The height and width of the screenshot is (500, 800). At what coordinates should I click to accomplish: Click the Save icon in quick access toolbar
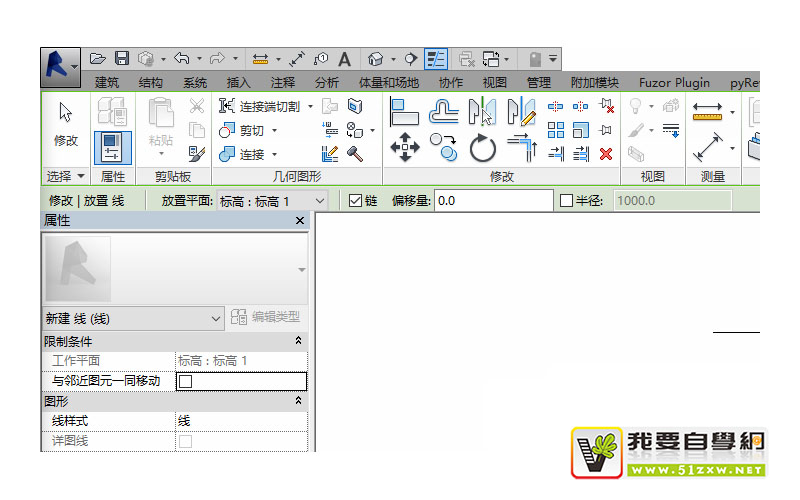tap(122, 59)
